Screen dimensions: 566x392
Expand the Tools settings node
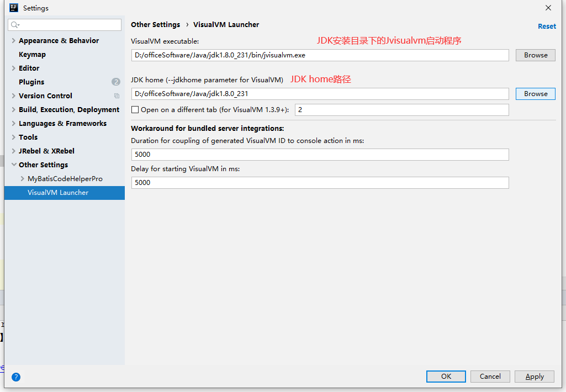(14, 137)
